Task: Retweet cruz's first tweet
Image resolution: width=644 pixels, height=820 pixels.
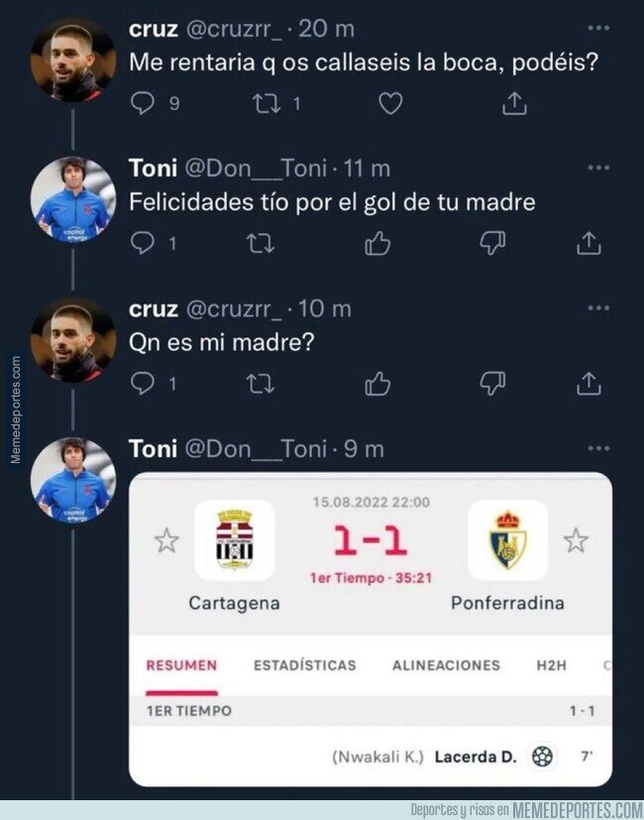Action: [x=263, y=102]
